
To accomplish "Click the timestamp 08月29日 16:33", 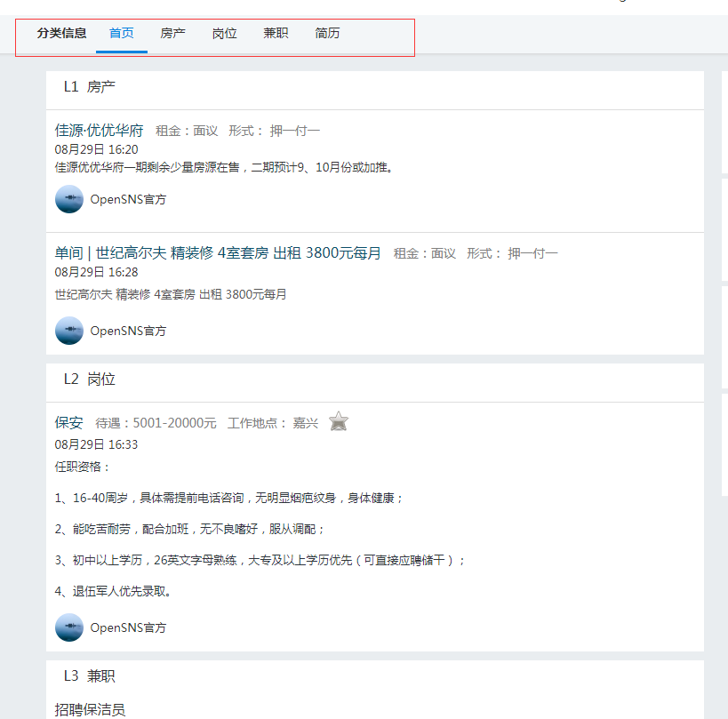I will (x=97, y=444).
